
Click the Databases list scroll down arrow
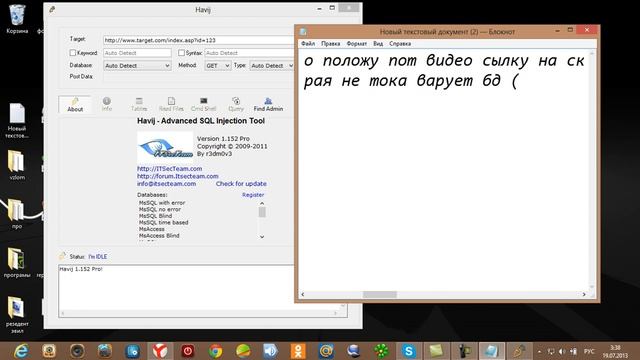262,237
